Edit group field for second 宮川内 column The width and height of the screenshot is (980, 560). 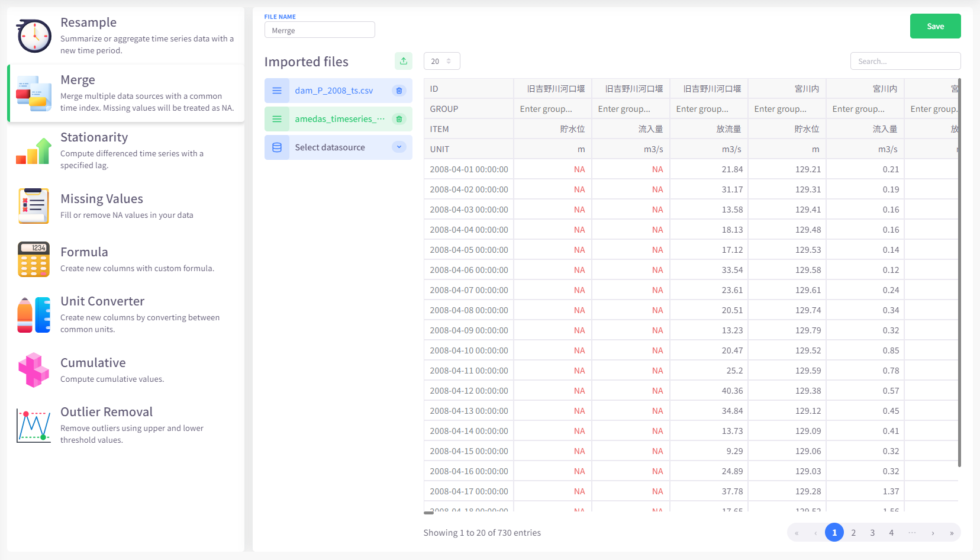click(x=865, y=109)
